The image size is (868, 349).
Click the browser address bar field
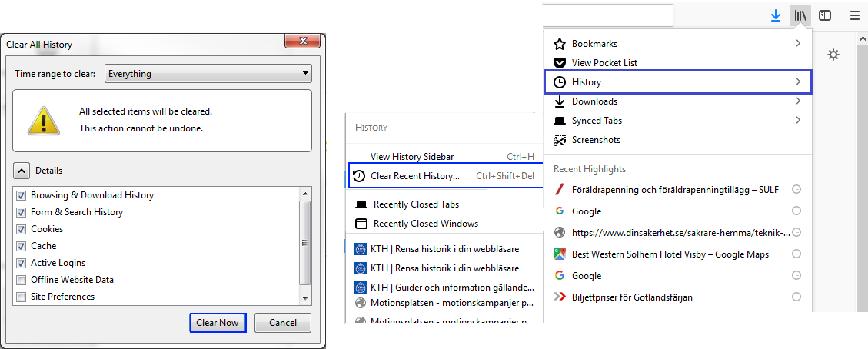click(x=607, y=15)
